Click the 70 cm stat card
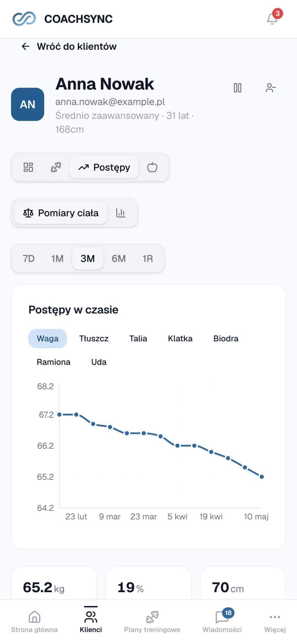The height and width of the screenshot is (644, 297). click(243, 583)
